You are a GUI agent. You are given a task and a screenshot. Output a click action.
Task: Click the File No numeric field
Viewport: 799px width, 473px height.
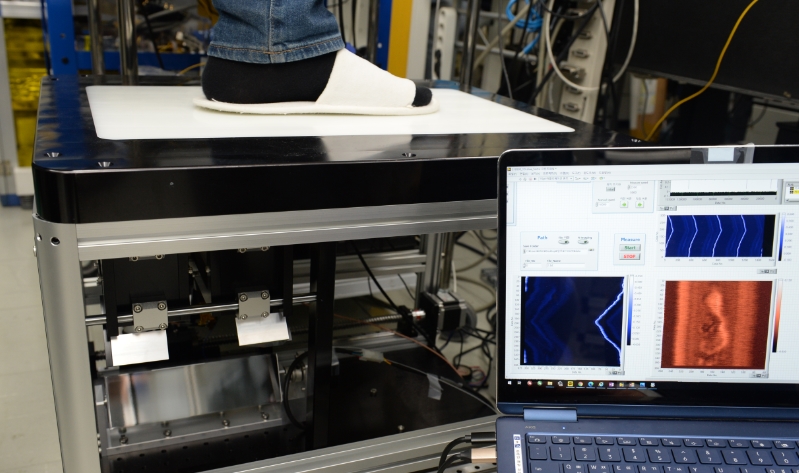coord(533,266)
